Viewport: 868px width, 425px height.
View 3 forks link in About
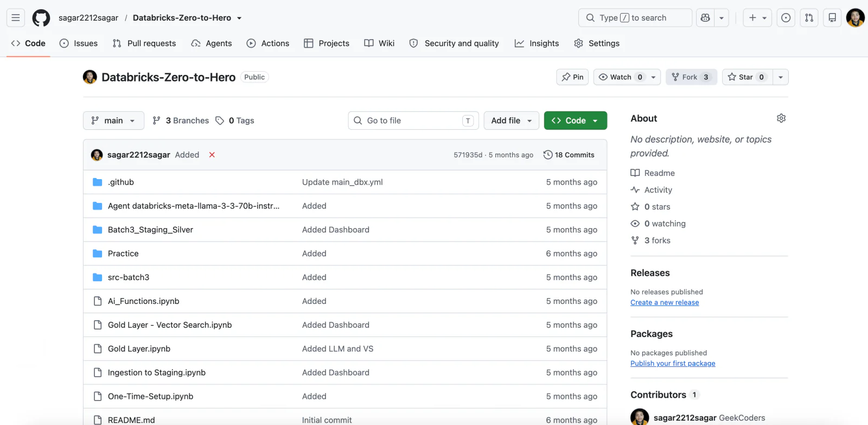(x=650, y=240)
